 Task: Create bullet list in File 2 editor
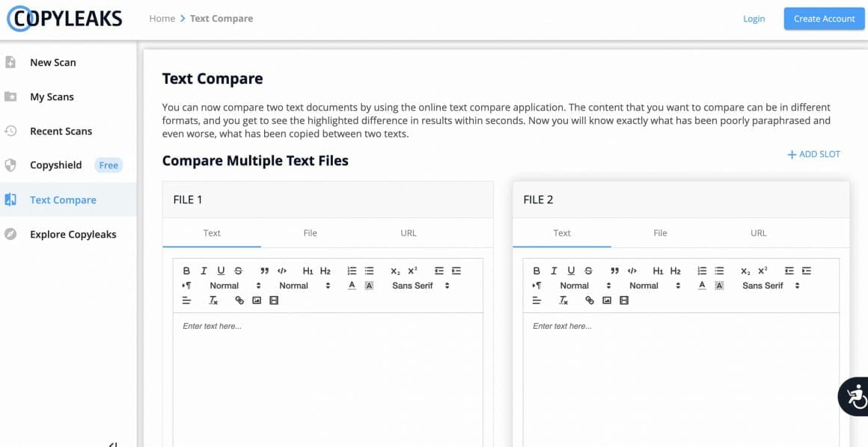pos(719,271)
